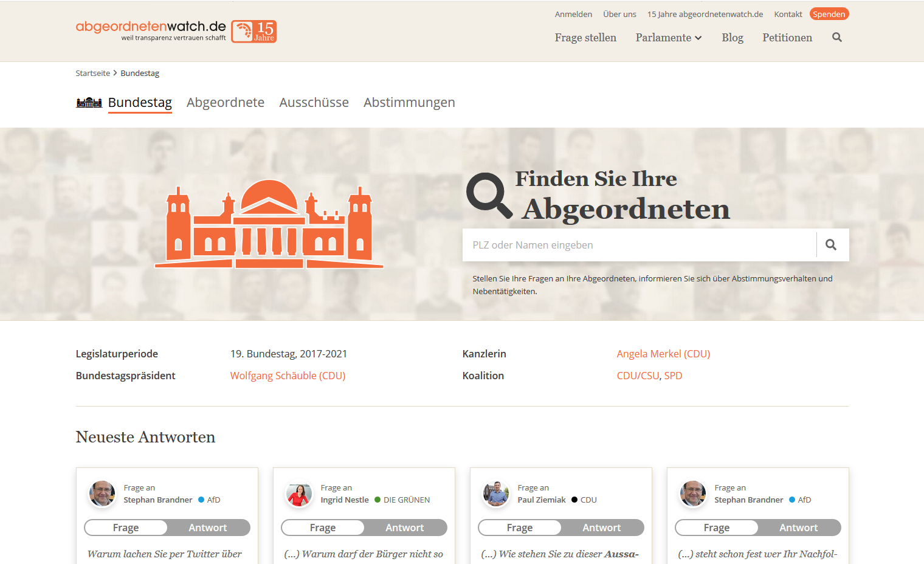
Task: Show Frage in first Stephan Brandner card
Action: pyautogui.click(x=126, y=528)
